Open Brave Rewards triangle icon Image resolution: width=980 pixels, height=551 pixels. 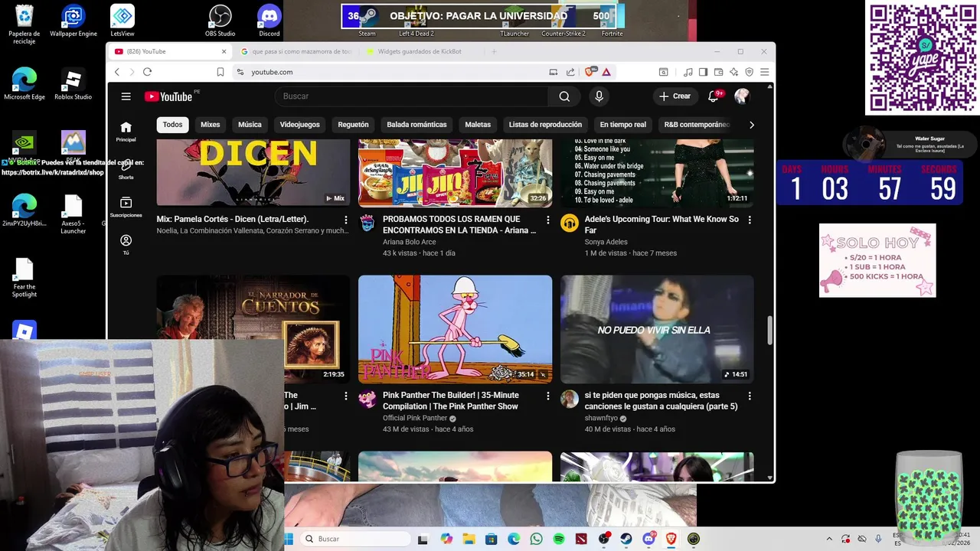[606, 72]
